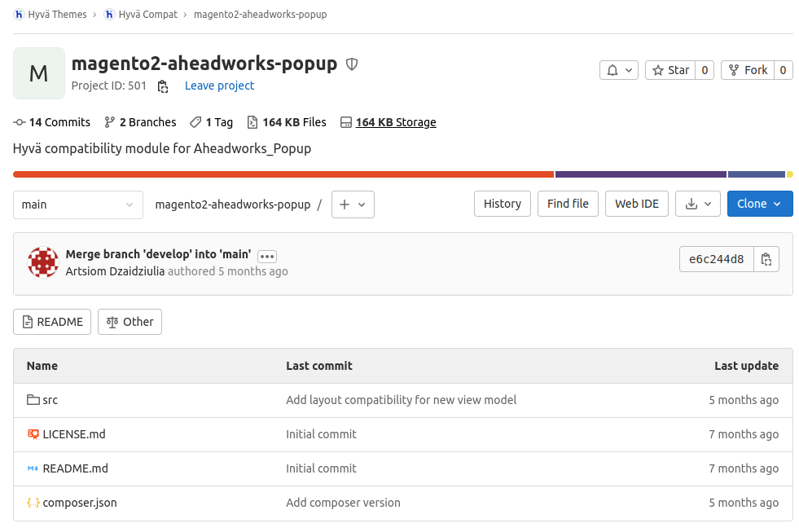Open the commit History
Screen dimensions: 799x532
point(502,204)
